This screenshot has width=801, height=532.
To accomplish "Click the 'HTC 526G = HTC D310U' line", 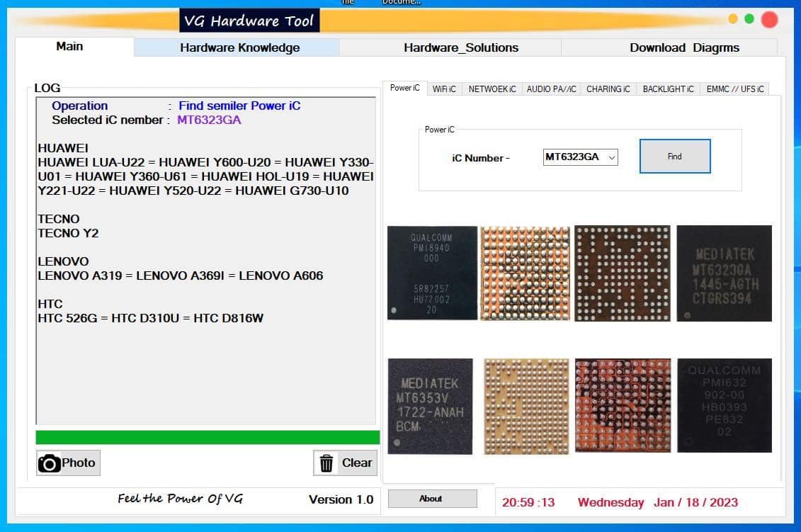I will (x=151, y=318).
